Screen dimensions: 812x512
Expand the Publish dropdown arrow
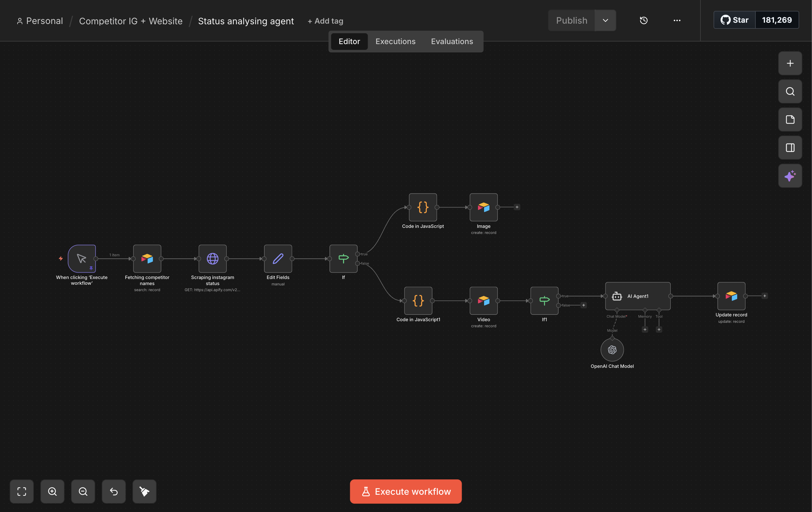tap(605, 20)
